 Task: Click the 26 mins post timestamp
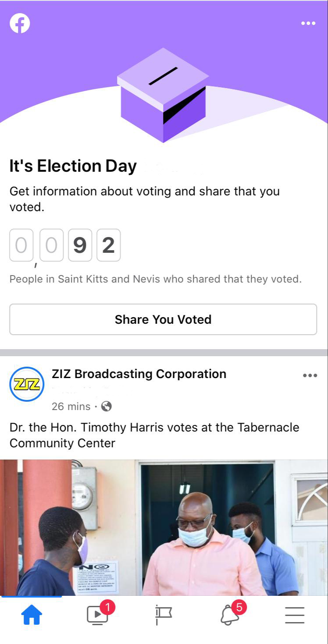tap(71, 407)
